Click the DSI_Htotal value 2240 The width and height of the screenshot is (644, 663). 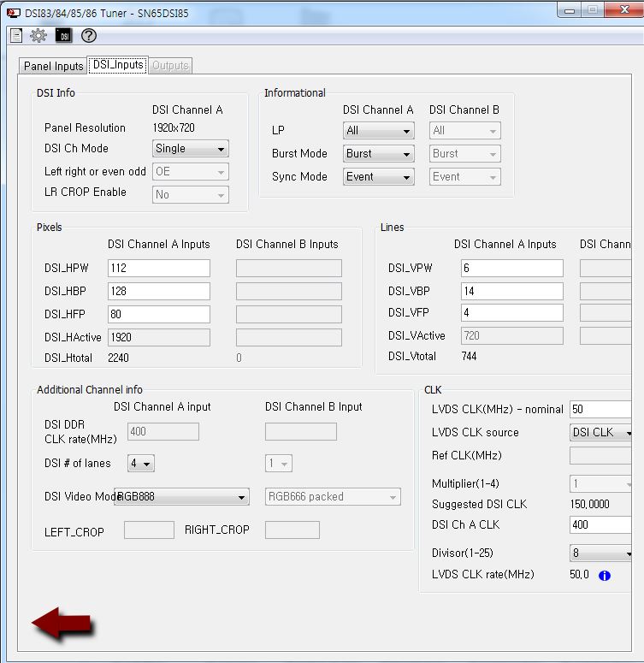coord(118,358)
